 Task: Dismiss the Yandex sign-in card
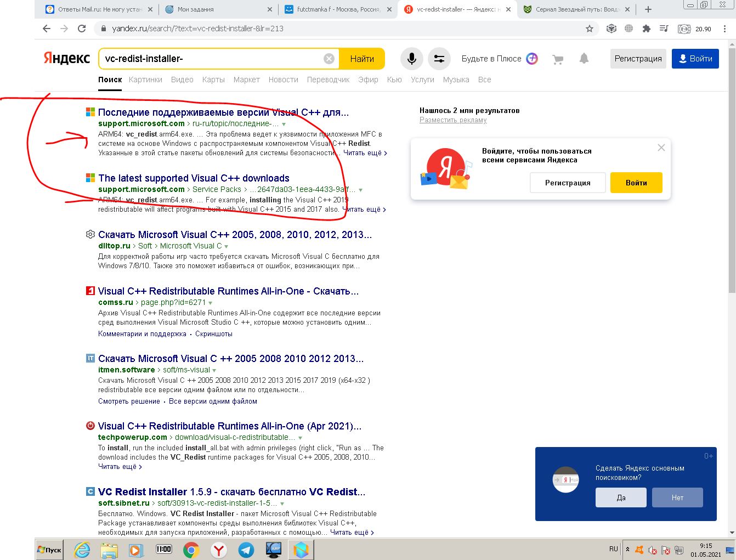(661, 148)
